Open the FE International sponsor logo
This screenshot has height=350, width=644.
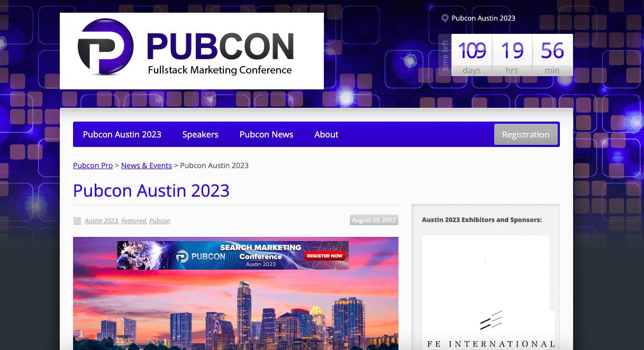[x=490, y=330]
